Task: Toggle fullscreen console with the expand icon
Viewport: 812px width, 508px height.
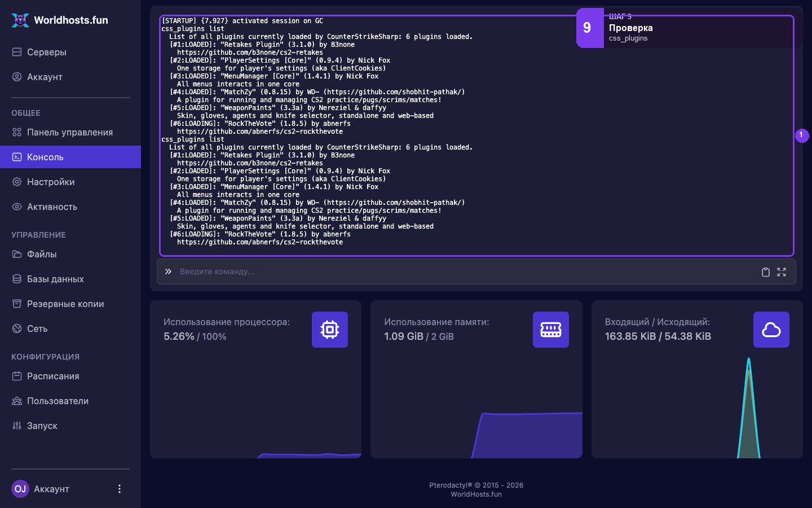Action: [782, 272]
